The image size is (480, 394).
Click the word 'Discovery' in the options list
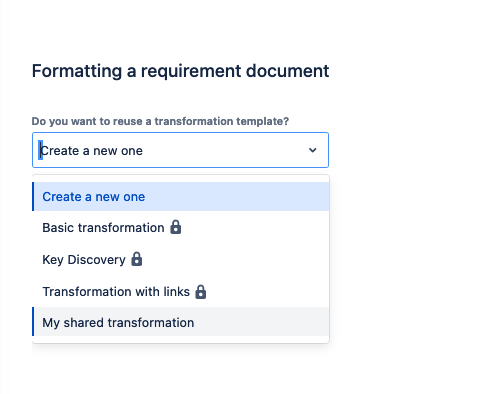pyautogui.click(x=96, y=260)
